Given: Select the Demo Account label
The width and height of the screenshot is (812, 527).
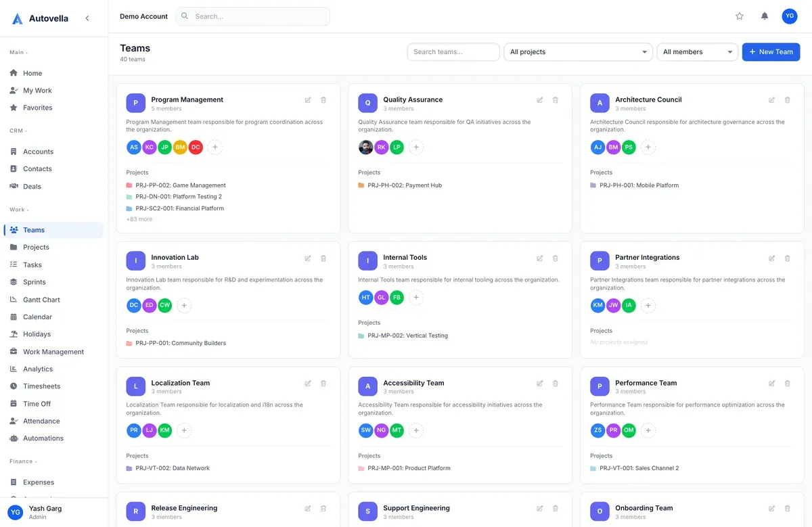Looking at the screenshot, I should (143, 16).
